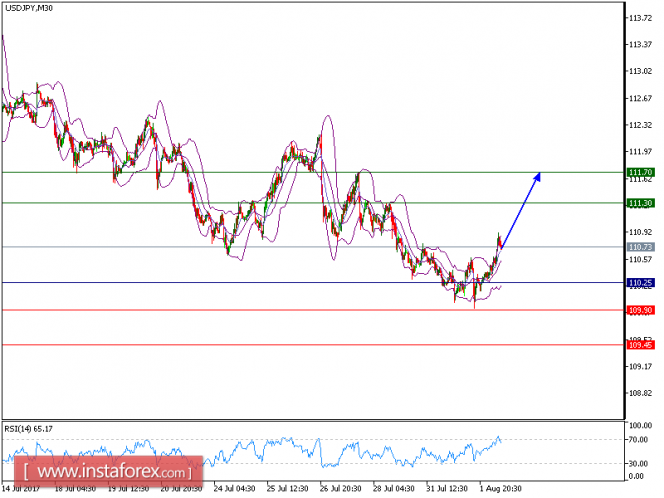
Task: Click the 25 Jul 12:30 time label
Action: (x=288, y=489)
